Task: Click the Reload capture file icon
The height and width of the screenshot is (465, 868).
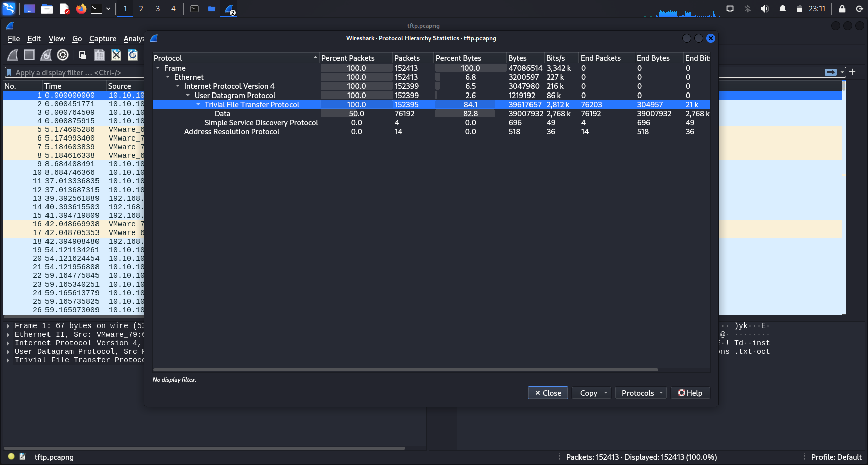Action: (133, 55)
